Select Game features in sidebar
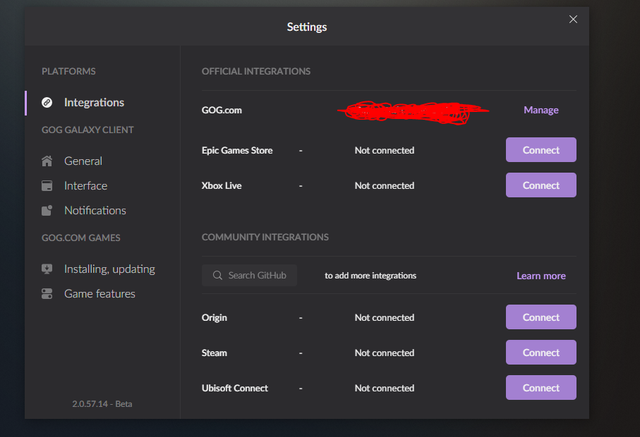The width and height of the screenshot is (640, 437). [x=100, y=294]
